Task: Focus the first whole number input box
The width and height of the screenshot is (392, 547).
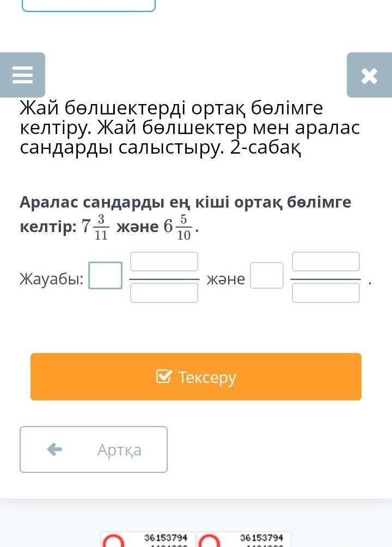Action: pos(106,276)
